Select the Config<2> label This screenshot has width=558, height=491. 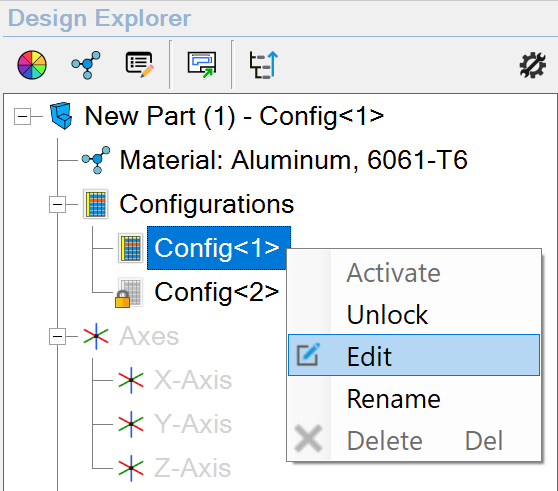(x=217, y=292)
